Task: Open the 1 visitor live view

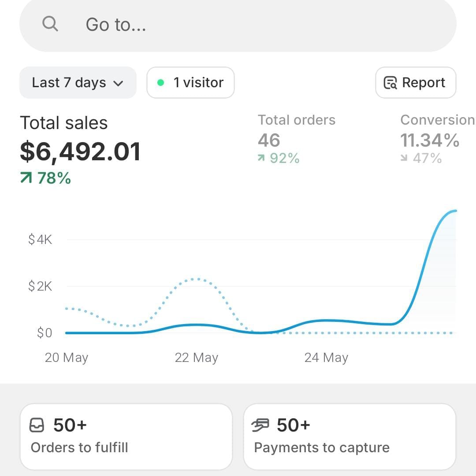Action: (x=190, y=83)
